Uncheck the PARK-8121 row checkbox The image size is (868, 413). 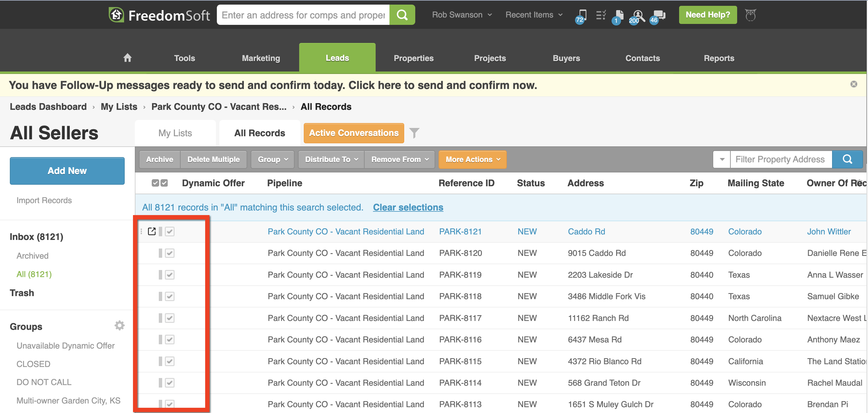pos(170,232)
